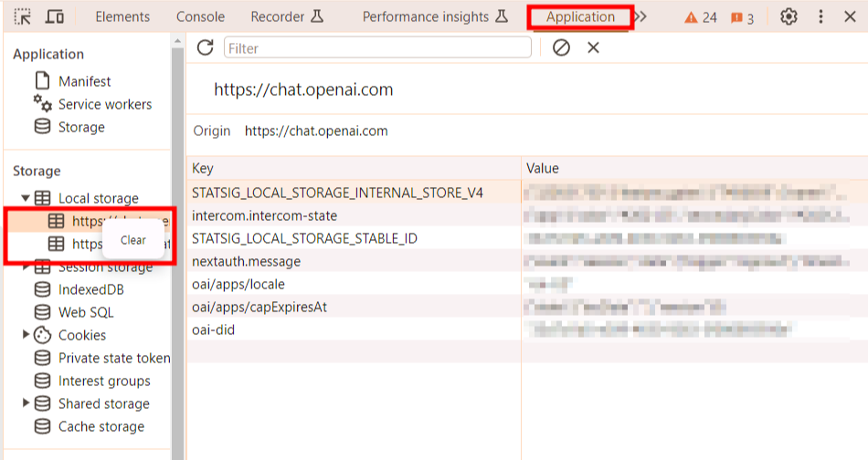The image size is (868, 460).
Task: Click the sidebar scroll-up arrow
Action: (x=177, y=41)
